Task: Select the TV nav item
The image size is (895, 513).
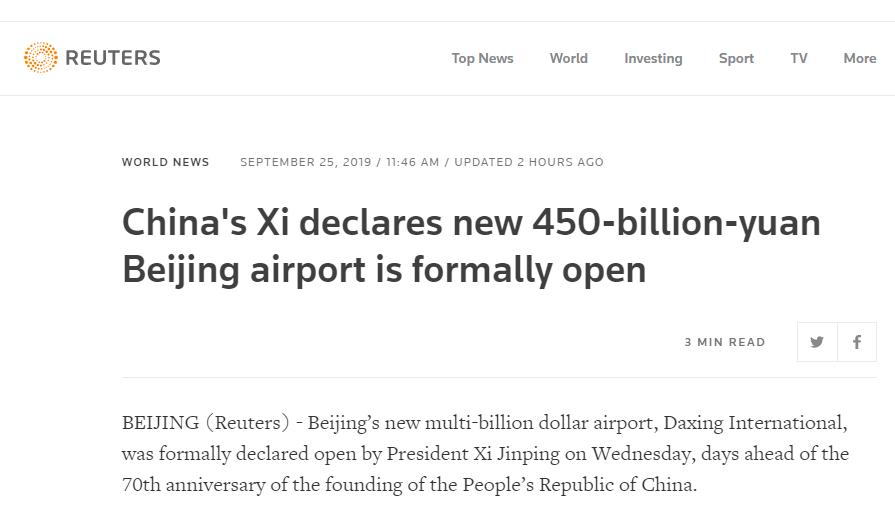Action: click(x=799, y=58)
